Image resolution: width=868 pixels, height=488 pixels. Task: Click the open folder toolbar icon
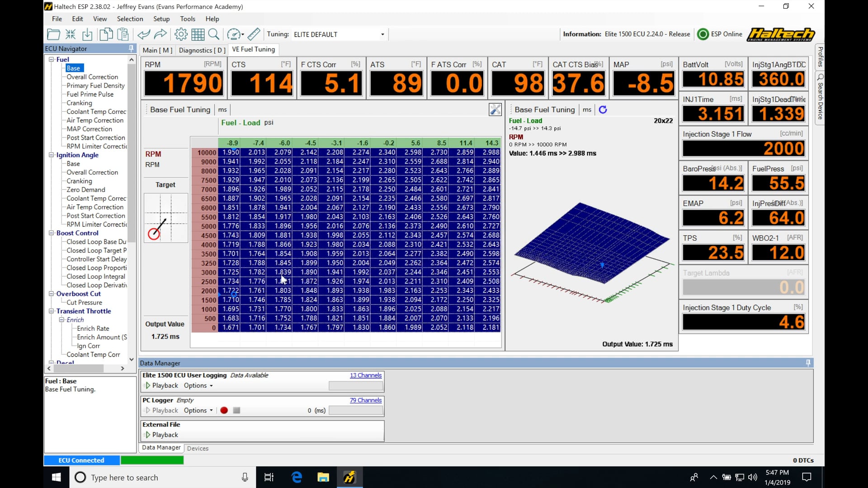point(53,34)
